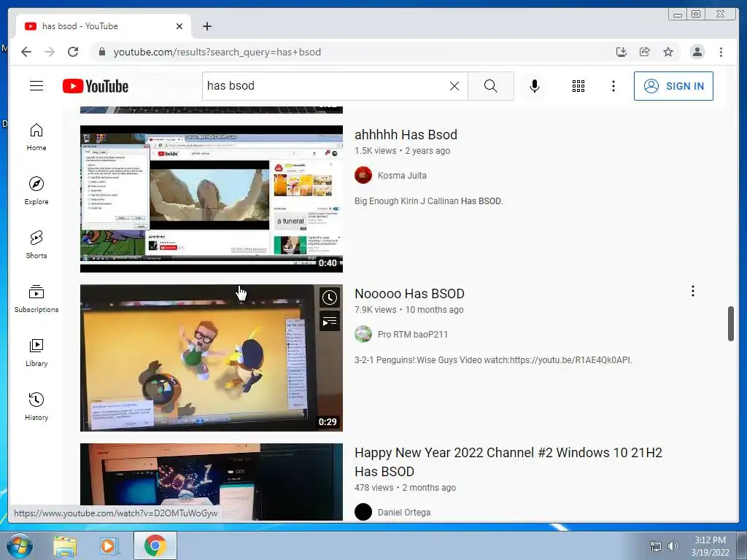Go back in Chrome
Viewport: 747px width, 560px height.
pyautogui.click(x=26, y=52)
